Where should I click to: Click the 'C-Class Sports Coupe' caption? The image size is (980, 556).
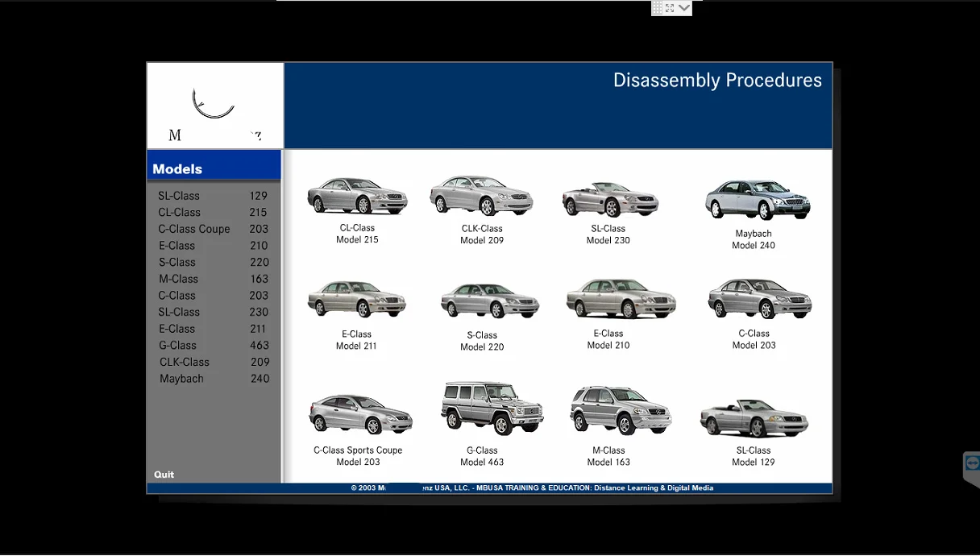point(358,450)
